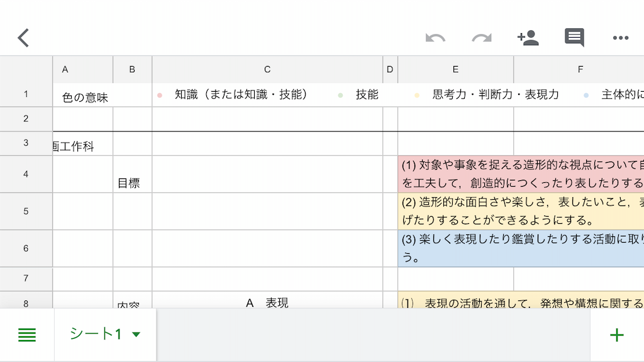
Task: Select row 6 header
Action: pyautogui.click(x=26, y=248)
